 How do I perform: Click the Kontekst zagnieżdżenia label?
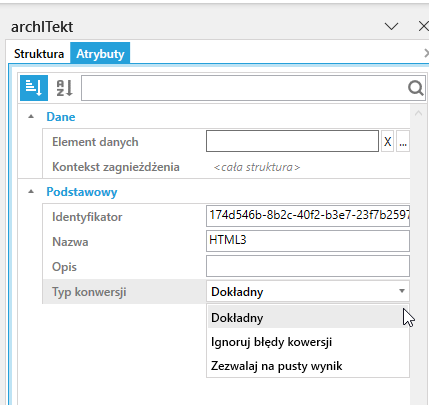116,167
